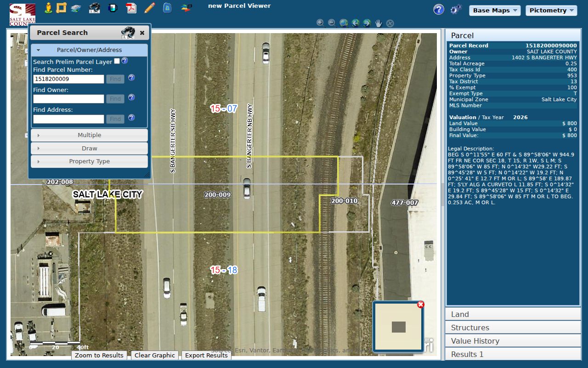
Task: Click the multicolored arrows icon in toolbar
Action: [x=186, y=8]
